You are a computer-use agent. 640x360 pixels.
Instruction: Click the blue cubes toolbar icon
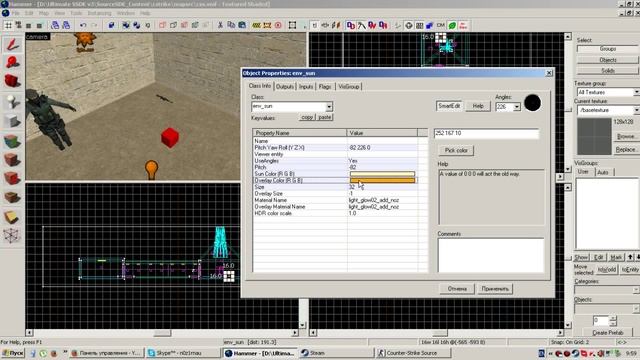tap(430, 25)
